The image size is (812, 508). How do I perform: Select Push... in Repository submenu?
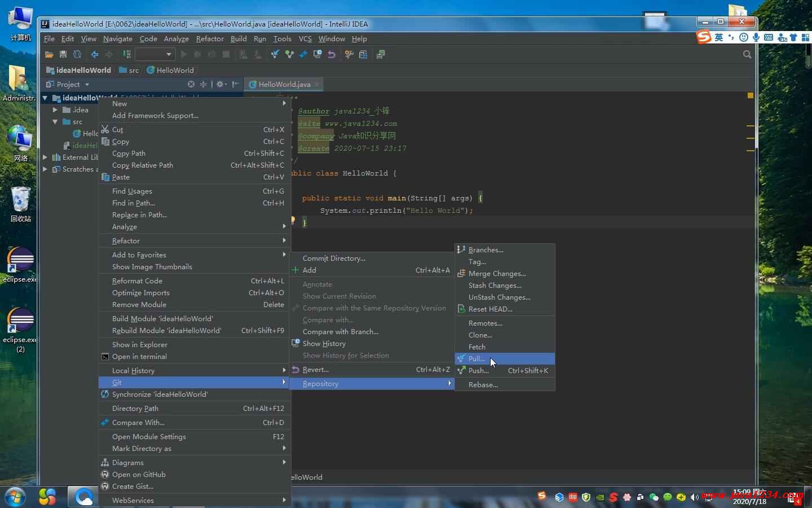505,370
